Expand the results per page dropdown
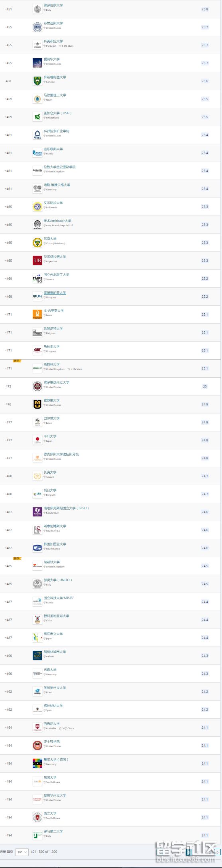The height and width of the screenshot is (868, 222). 22,852
